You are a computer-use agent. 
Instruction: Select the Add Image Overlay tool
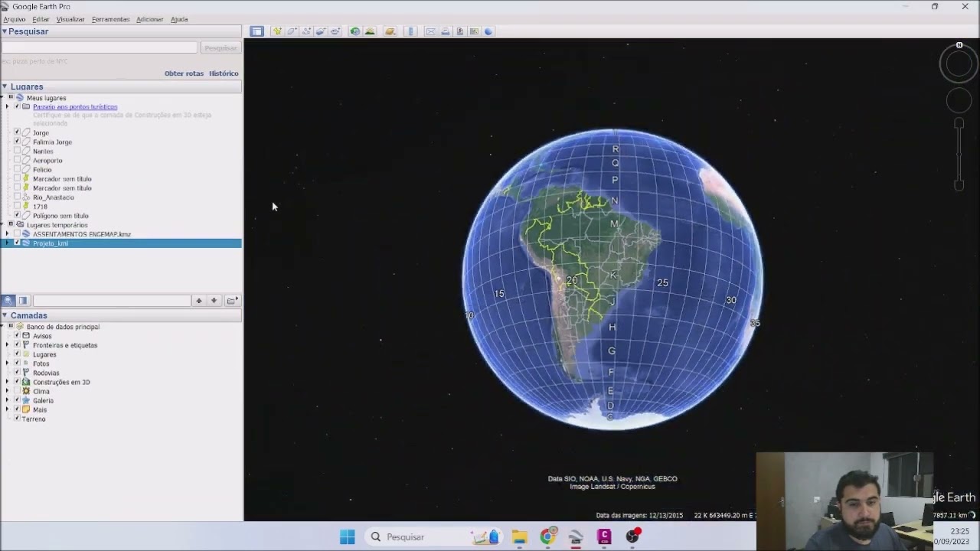tap(320, 31)
